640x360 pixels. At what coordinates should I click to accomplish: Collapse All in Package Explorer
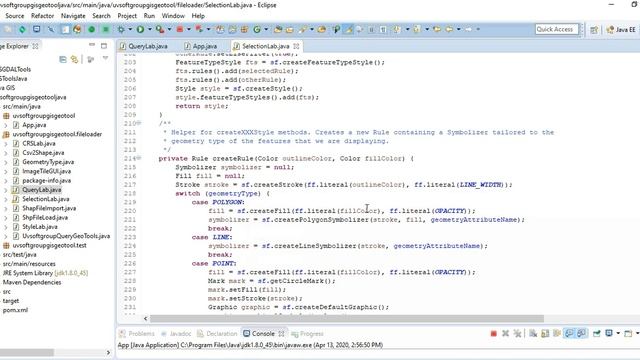pos(63,60)
